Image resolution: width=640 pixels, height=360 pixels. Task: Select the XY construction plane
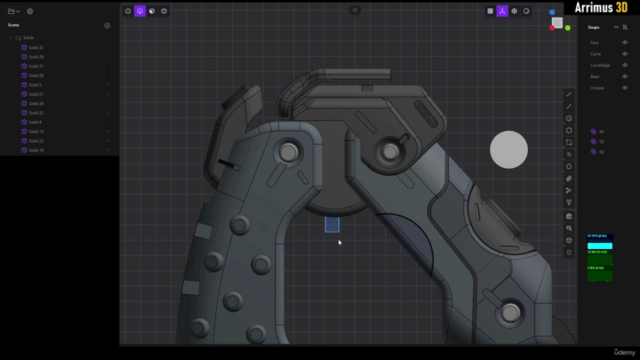tap(598, 132)
